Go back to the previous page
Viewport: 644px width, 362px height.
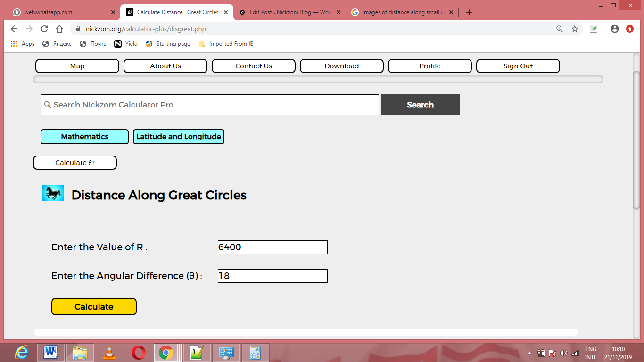point(14,29)
